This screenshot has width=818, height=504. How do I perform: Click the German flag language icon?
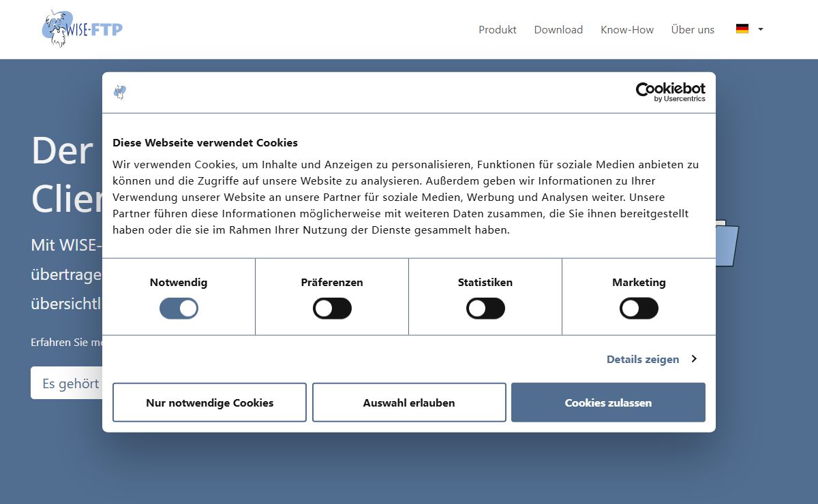tap(742, 29)
